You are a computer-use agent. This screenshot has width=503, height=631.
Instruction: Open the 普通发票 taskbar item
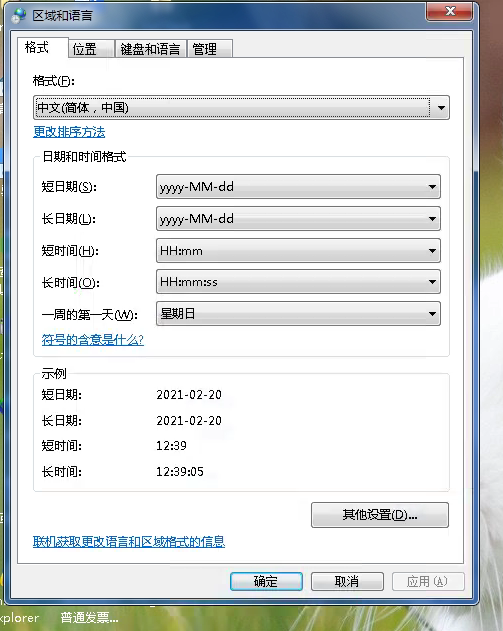pos(89,617)
